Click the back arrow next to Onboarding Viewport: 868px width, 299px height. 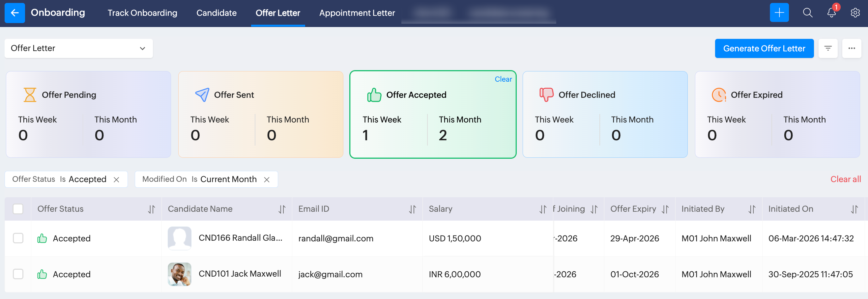(14, 13)
